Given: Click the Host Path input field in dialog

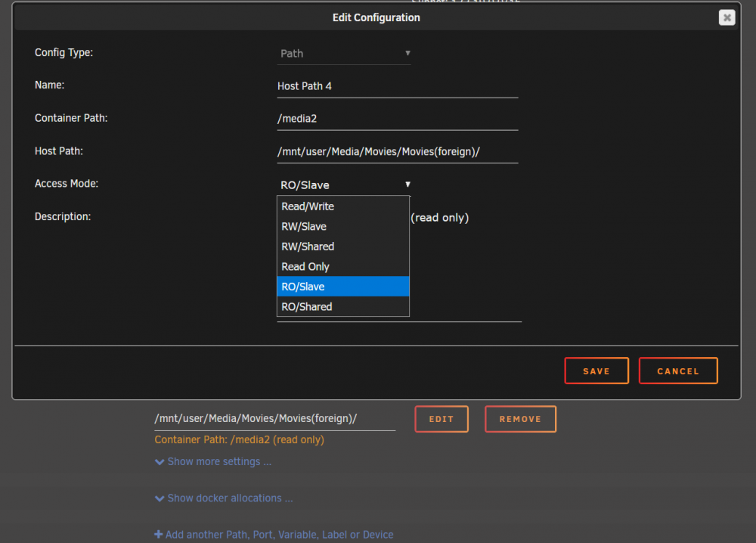Looking at the screenshot, I should click(x=398, y=151).
